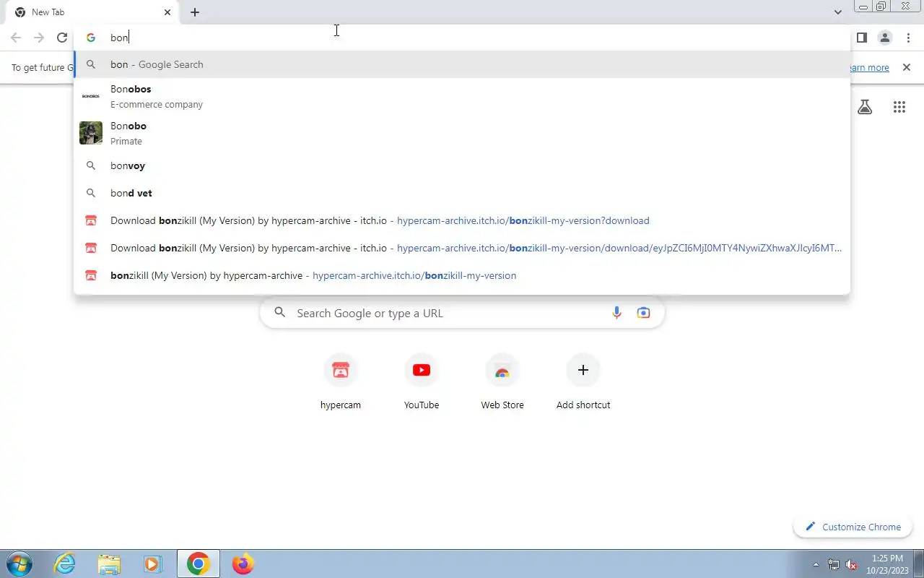Start voice search with microphone icon
The width and height of the screenshot is (924, 578).
coord(616,313)
